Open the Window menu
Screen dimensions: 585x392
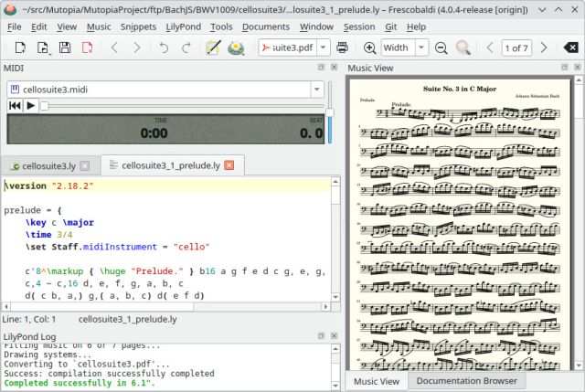316,26
